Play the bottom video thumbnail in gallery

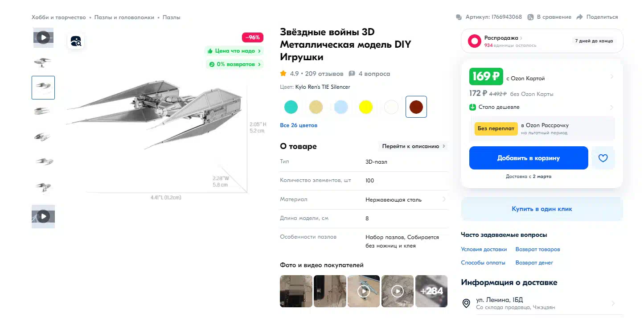tap(43, 216)
